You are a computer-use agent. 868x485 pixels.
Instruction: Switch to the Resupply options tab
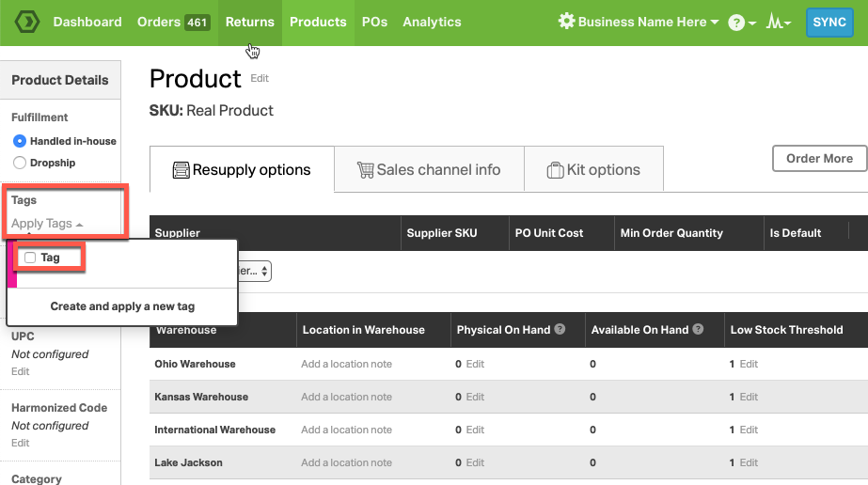pos(242,169)
